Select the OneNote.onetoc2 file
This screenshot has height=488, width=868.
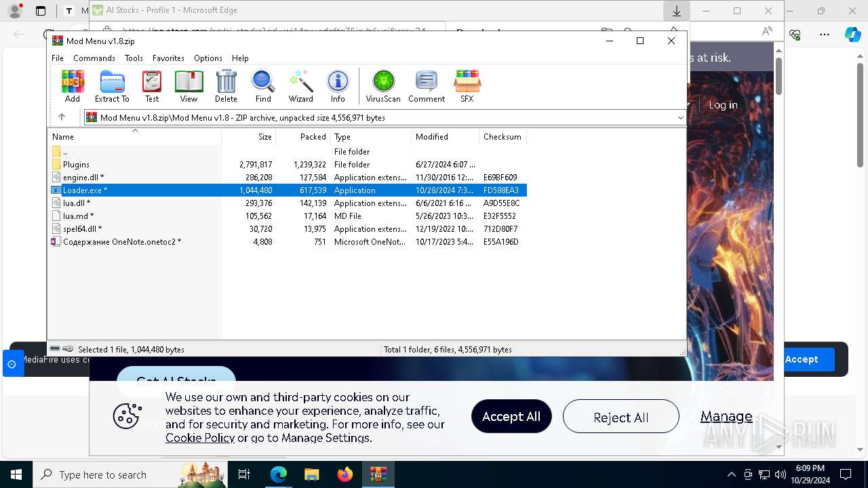[288, 242]
